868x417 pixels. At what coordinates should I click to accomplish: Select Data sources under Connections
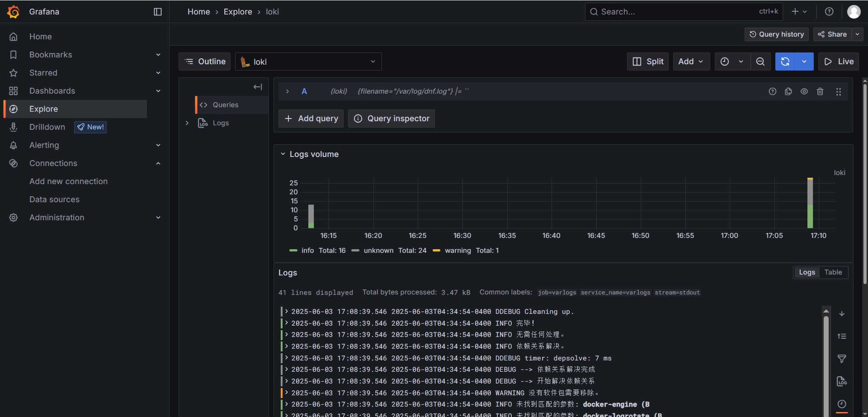54,199
